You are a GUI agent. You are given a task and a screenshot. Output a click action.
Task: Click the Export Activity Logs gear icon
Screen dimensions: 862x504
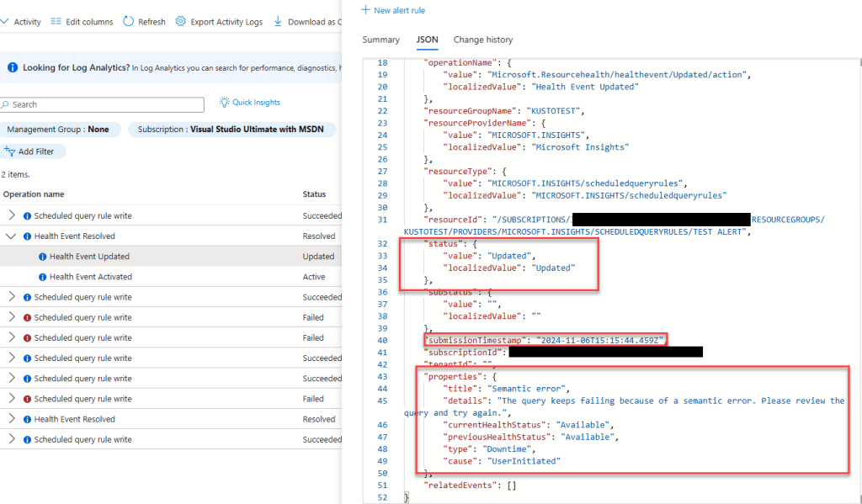(x=180, y=22)
